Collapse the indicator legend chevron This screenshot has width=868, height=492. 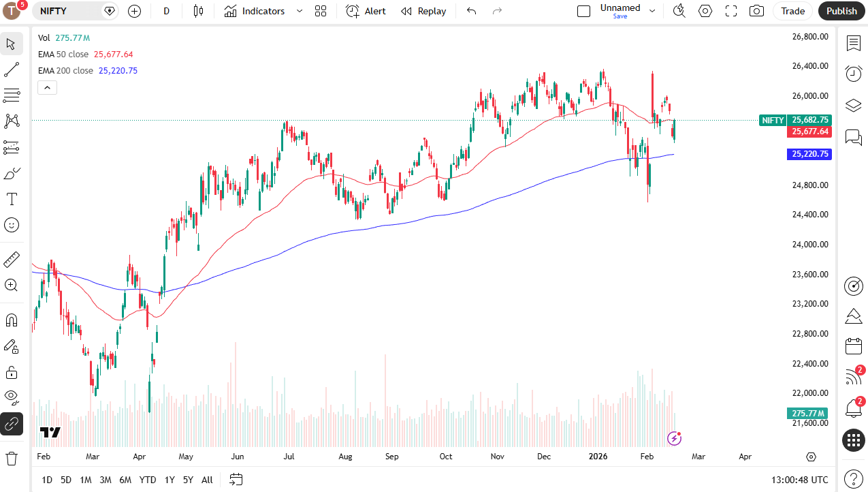click(x=48, y=87)
